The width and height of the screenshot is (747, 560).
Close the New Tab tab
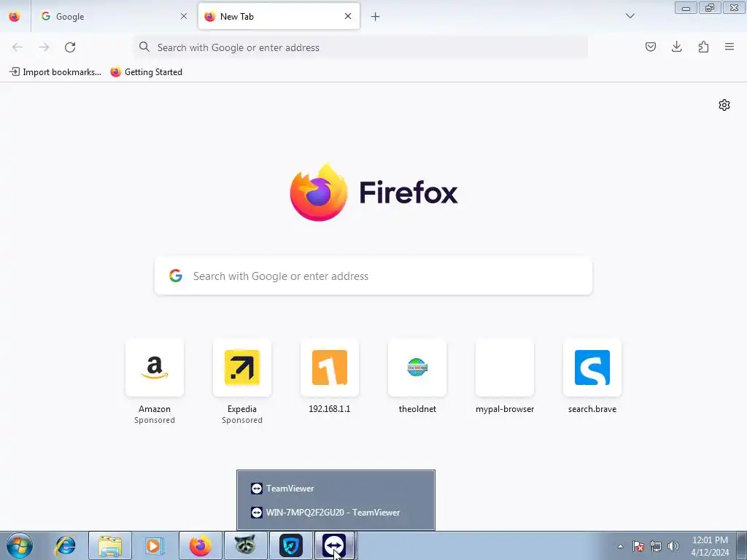coord(348,16)
